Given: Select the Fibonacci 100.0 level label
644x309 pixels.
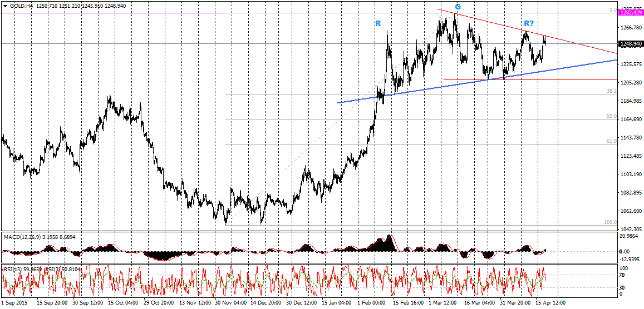Looking at the screenshot, I should 610,222.
